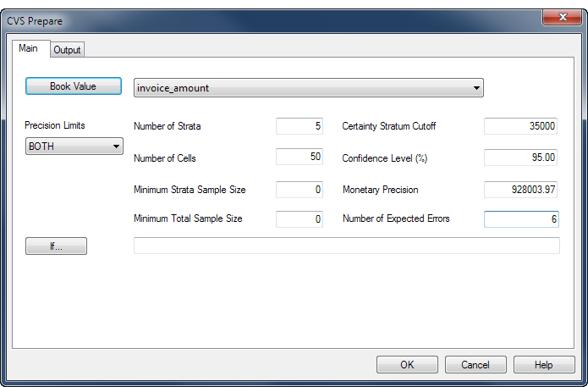Click the dropdown arrow beside invoice_amount
Image resolution: width=588 pixels, height=387 pixels.
pos(476,88)
